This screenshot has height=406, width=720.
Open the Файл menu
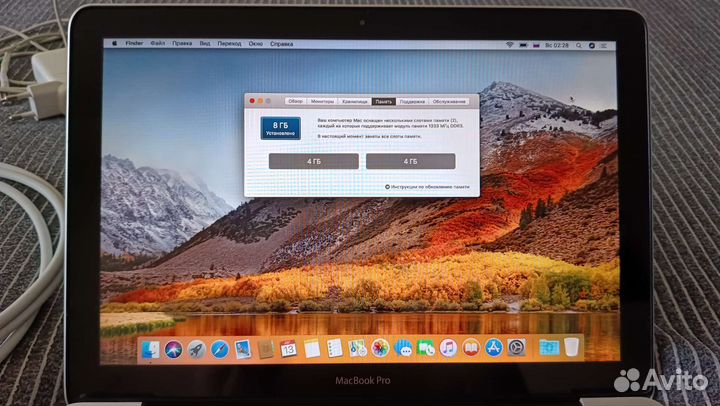coord(158,43)
